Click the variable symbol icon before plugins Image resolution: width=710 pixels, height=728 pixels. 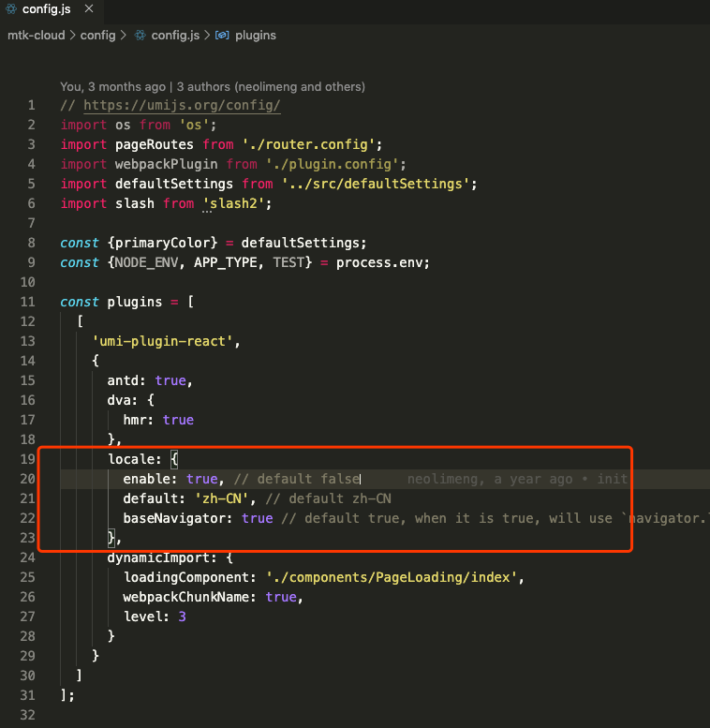(x=222, y=36)
